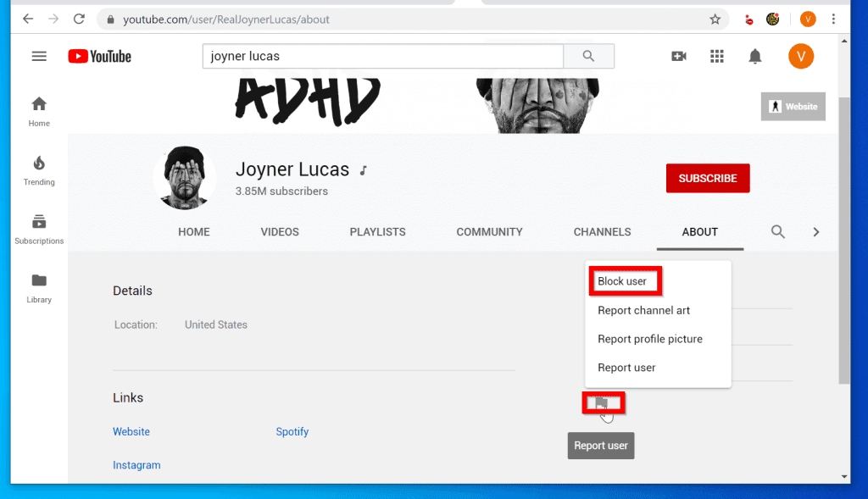Choose Report channel art
This screenshot has height=499, width=868.
[x=644, y=310]
